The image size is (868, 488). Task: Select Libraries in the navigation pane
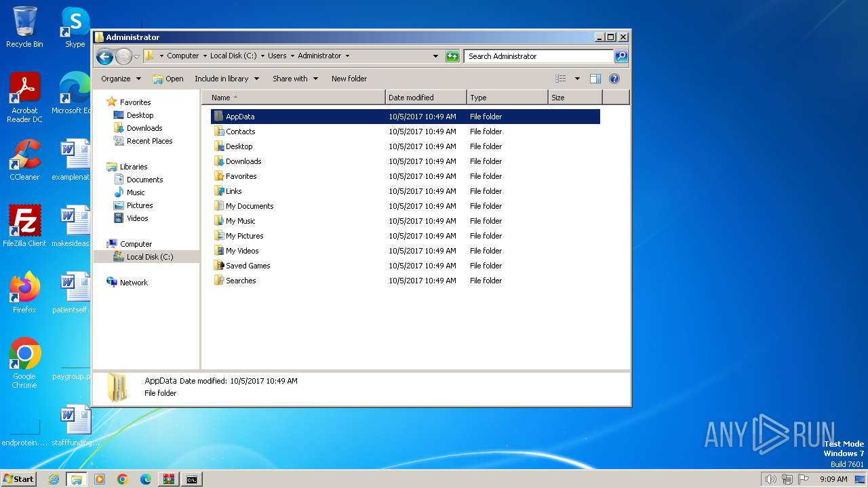127,167
